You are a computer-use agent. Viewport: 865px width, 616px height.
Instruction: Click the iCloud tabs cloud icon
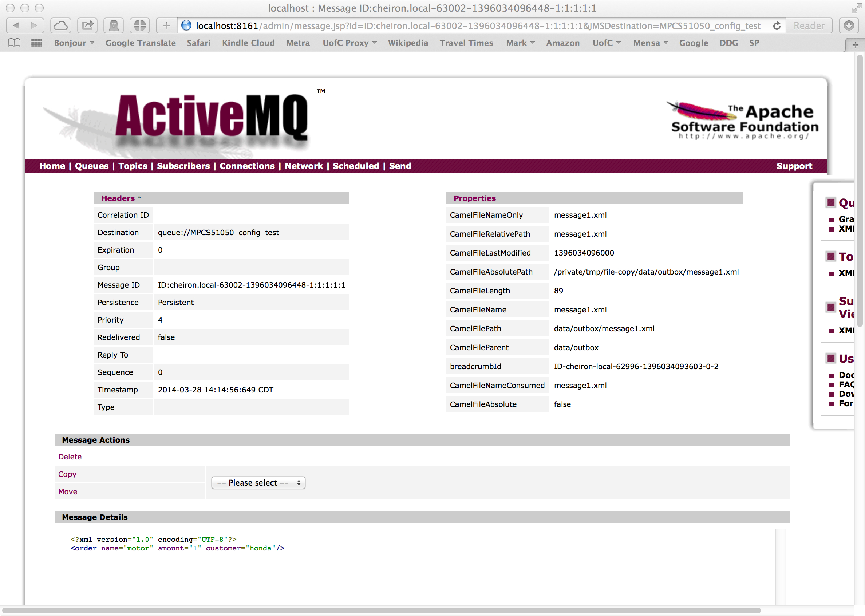(61, 25)
